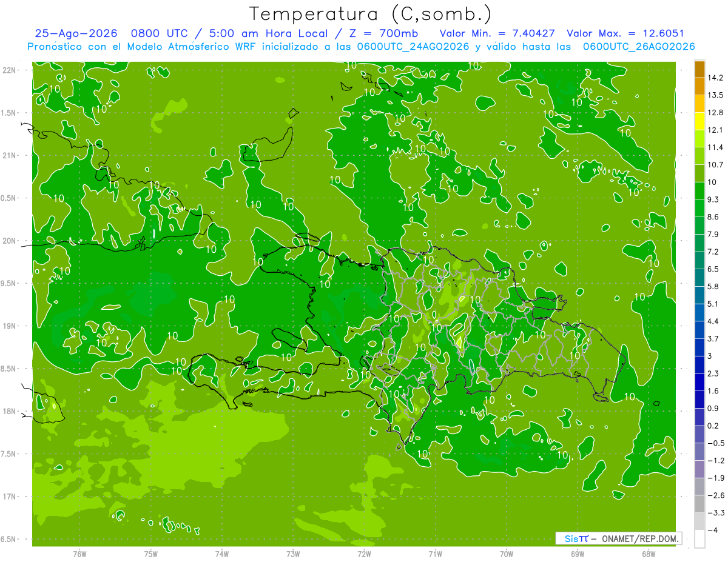Click the colorbar value '-0.5'
This screenshot has width=728, height=562.
[715, 443]
